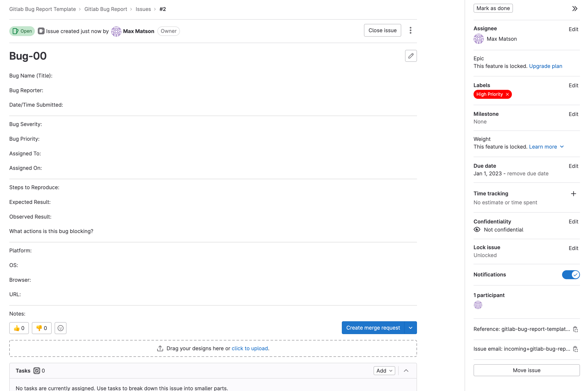Click the thumbs up reaction
Viewport: 588px width, 391px height.
[19, 328]
